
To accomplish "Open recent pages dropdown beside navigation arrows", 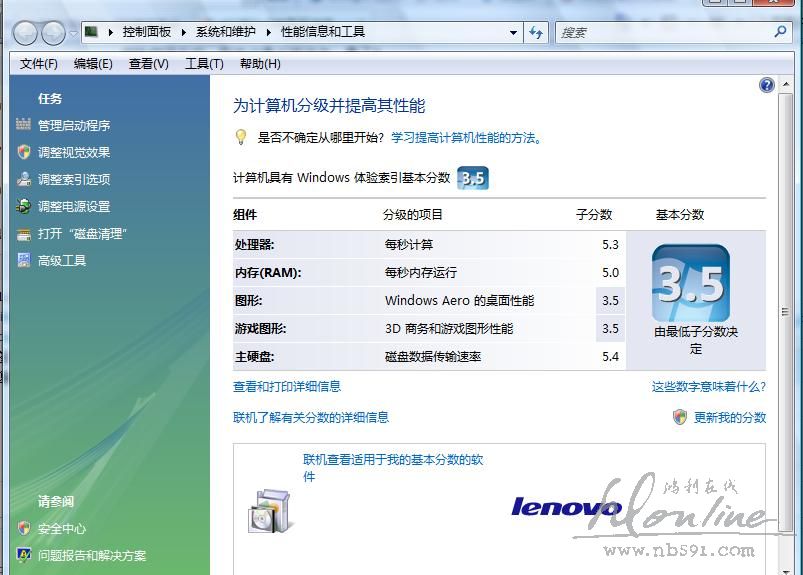I will click(x=73, y=34).
